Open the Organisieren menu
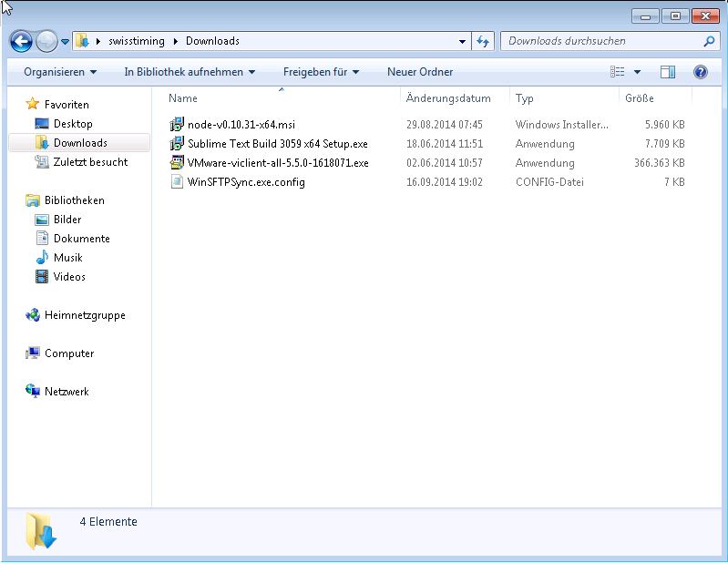 tap(60, 72)
